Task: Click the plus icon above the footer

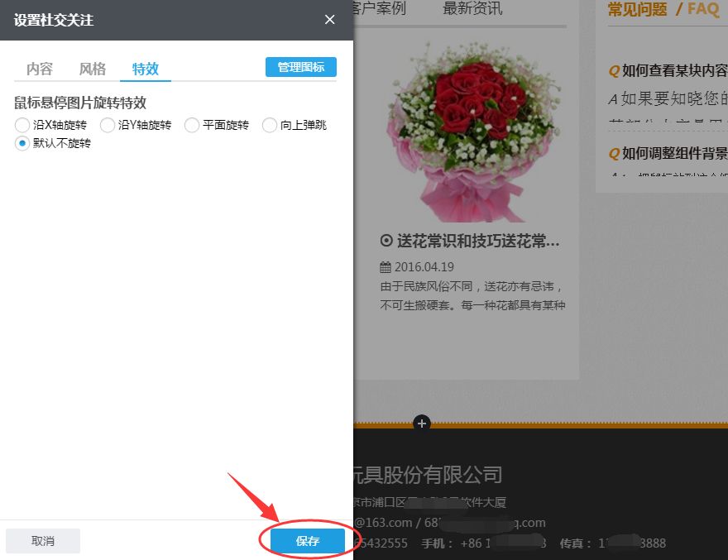Action: click(421, 423)
